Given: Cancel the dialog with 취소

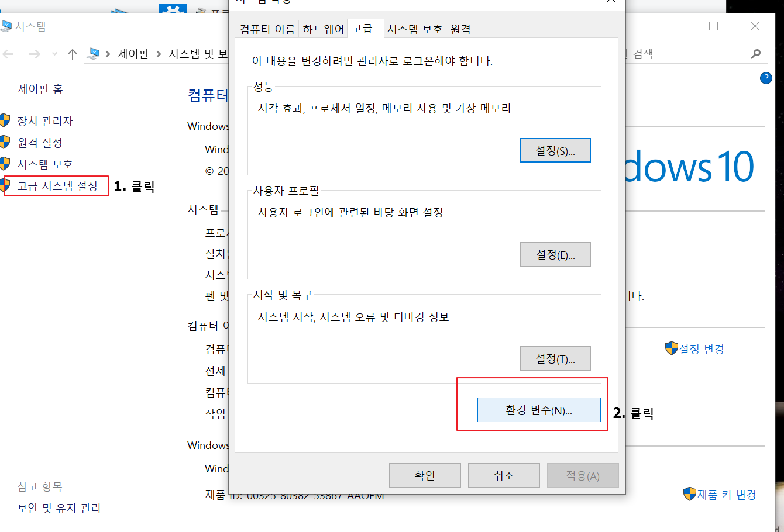Looking at the screenshot, I should click(504, 475).
